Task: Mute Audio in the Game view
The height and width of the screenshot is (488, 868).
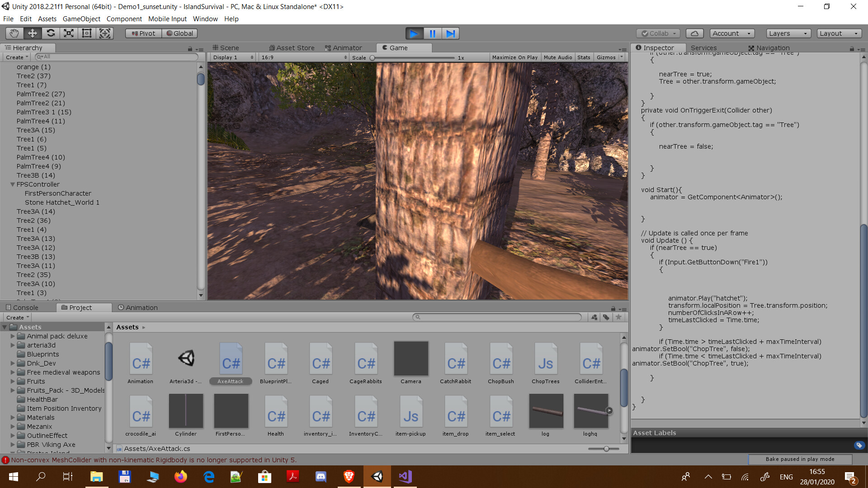Action: tap(558, 57)
